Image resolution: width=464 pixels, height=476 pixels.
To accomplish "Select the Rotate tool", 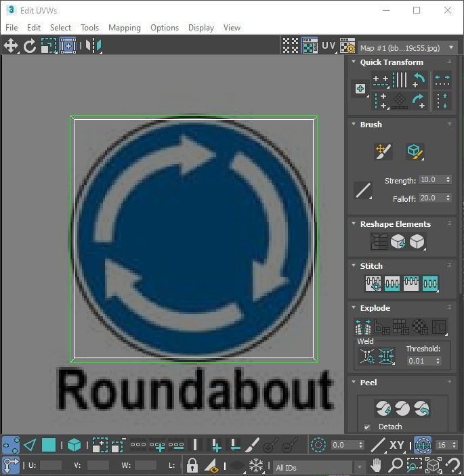I will (x=29, y=46).
